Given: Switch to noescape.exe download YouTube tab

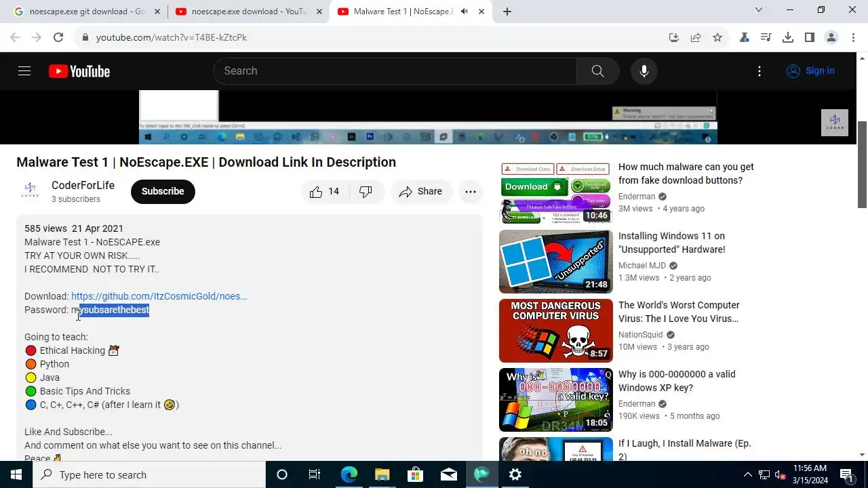Looking at the screenshot, I should coord(248,12).
